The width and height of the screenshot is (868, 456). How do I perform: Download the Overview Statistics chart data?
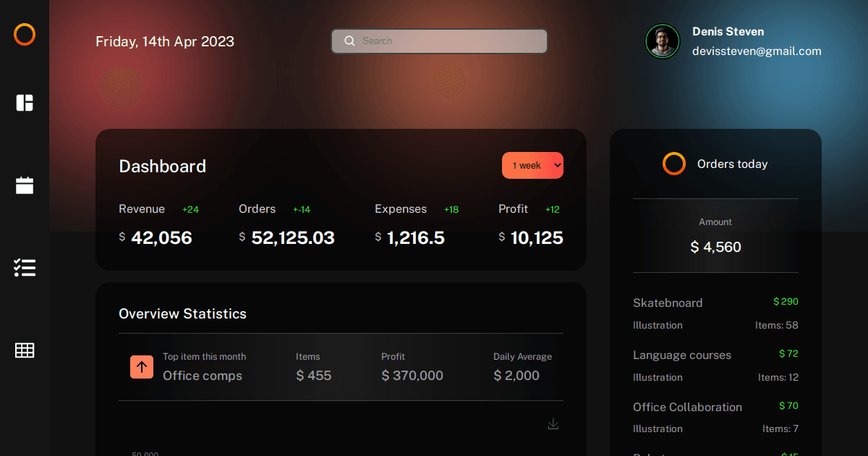(553, 423)
